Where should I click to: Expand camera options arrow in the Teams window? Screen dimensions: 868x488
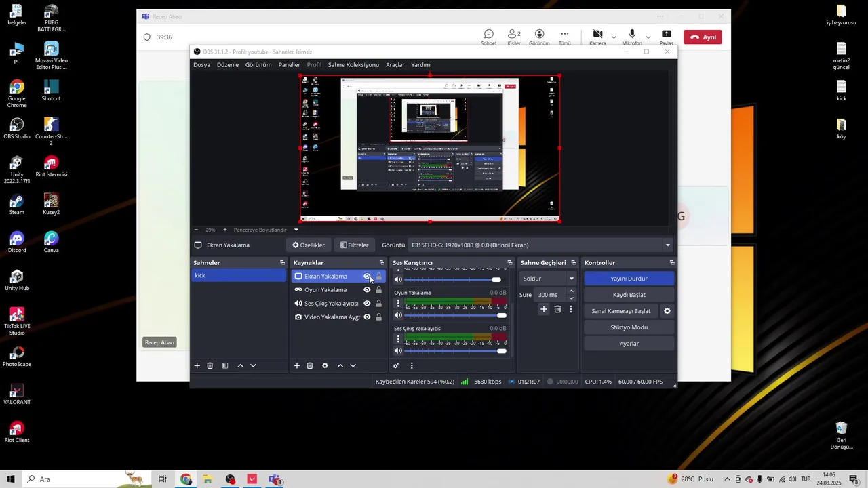pos(614,37)
